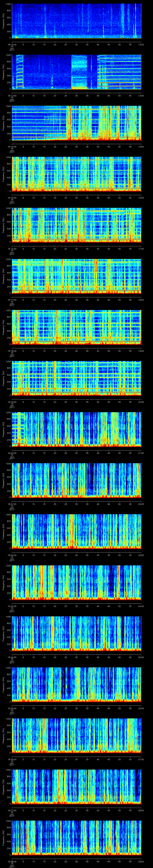
Task: Click the Frequency (Hz) axis label of top spectrogram
Action: tap(3, 21)
